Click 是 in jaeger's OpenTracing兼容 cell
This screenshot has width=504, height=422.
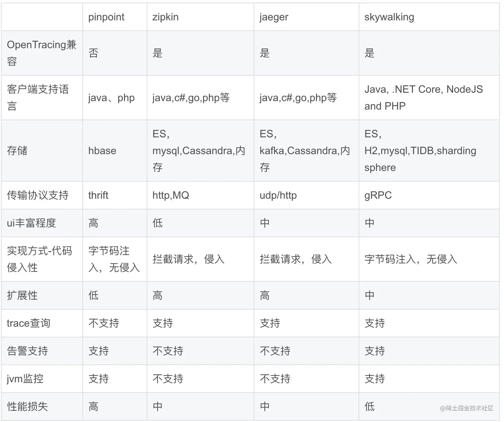pos(265,53)
